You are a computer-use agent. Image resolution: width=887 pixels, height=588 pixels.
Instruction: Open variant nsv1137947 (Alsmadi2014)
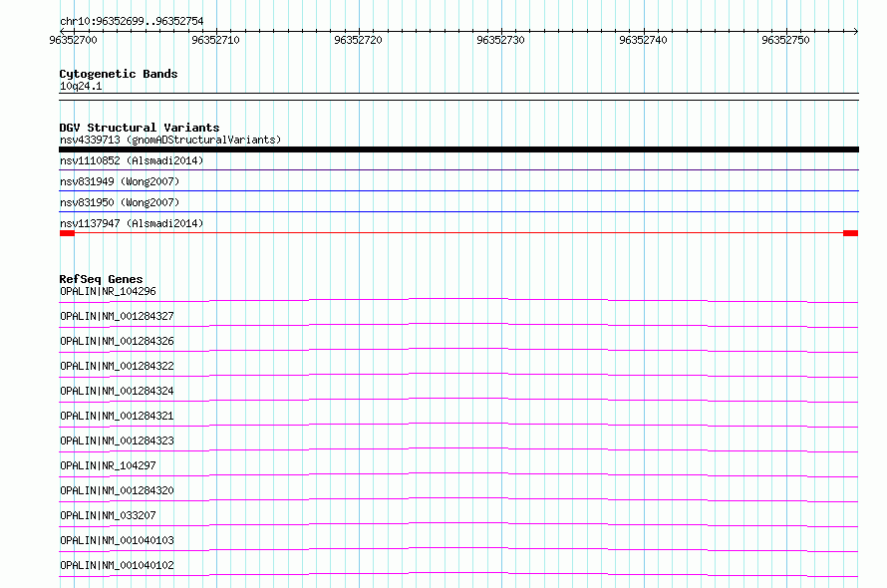click(132, 223)
